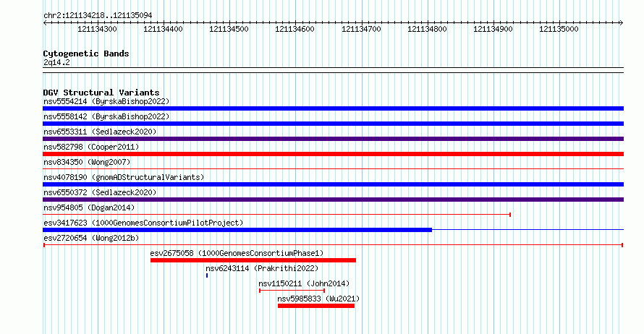The image size is (644, 334).
Task: Open esv3417623 (1000GenomesConsortiumPilotProject) label
Action: tap(143, 223)
